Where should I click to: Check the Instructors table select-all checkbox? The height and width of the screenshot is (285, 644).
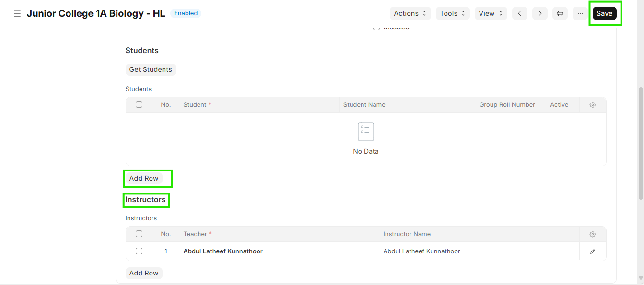[139, 234]
